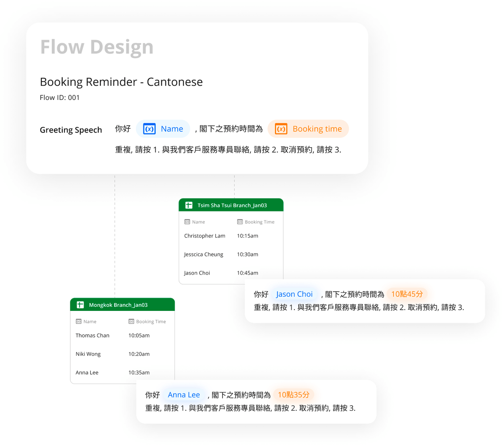Click the Flow Design heading
The height and width of the screenshot is (448, 502).
click(97, 47)
